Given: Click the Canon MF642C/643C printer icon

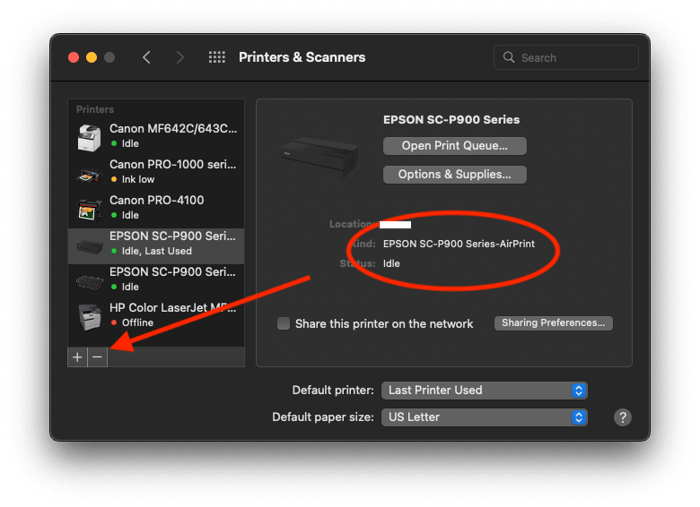Looking at the screenshot, I should click(90, 136).
